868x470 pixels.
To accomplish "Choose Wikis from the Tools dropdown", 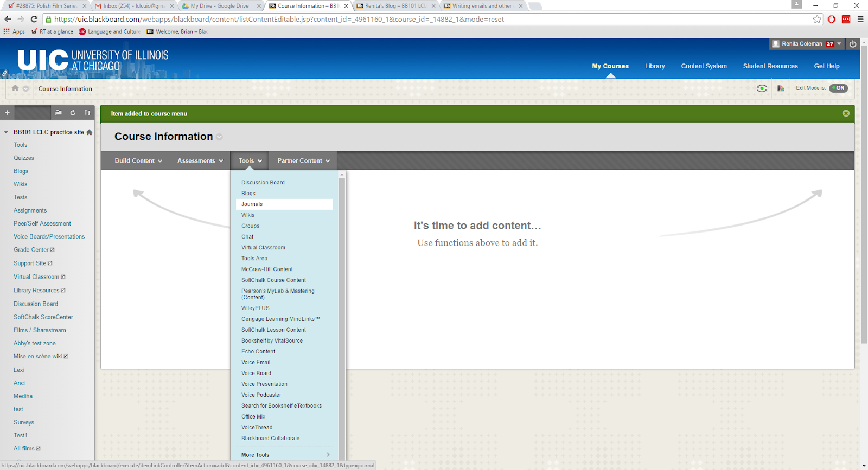I will pos(248,215).
